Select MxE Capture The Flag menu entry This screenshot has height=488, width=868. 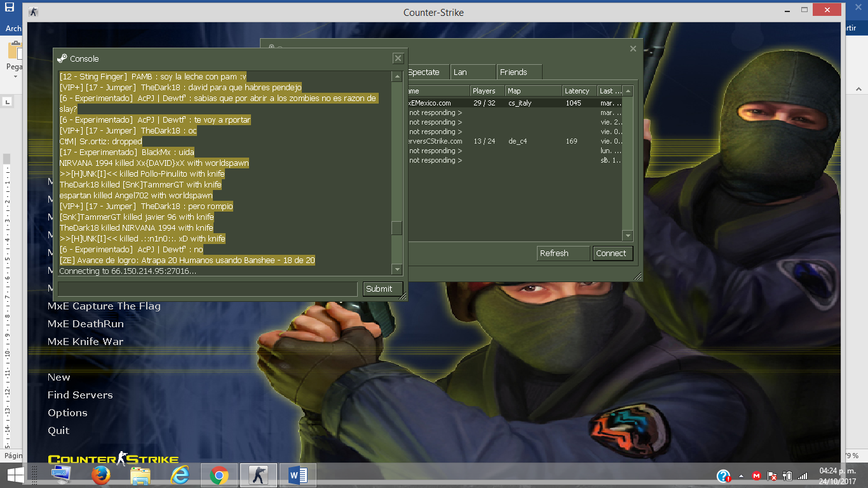tap(104, 306)
